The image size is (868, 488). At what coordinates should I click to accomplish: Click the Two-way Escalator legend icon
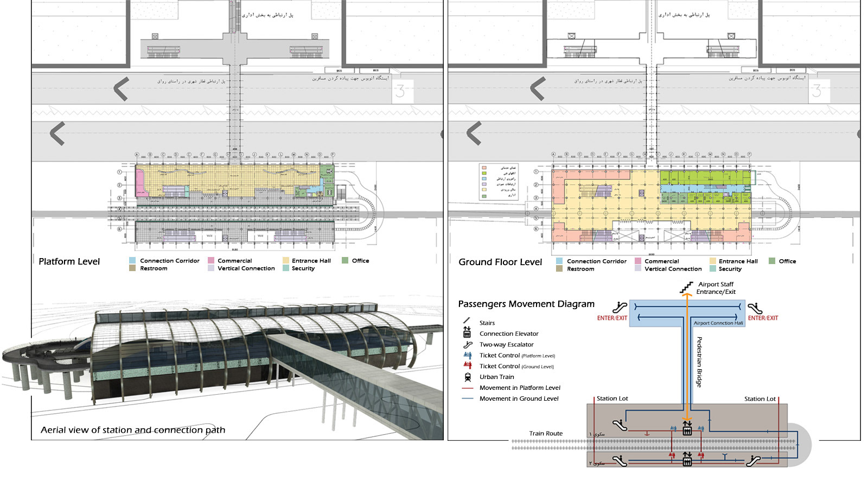(467, 344)
